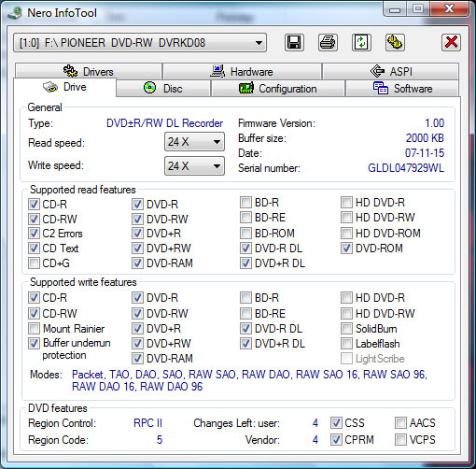Toggle Mount Rainier checkbox
Viewport: 476px width, 469px height.
pos(34,328)
